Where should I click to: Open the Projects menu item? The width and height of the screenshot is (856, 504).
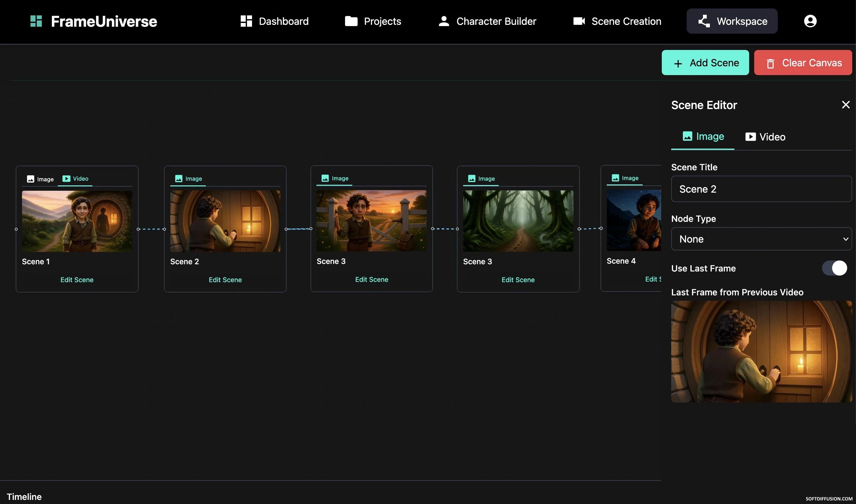click(x=373, y=21)
